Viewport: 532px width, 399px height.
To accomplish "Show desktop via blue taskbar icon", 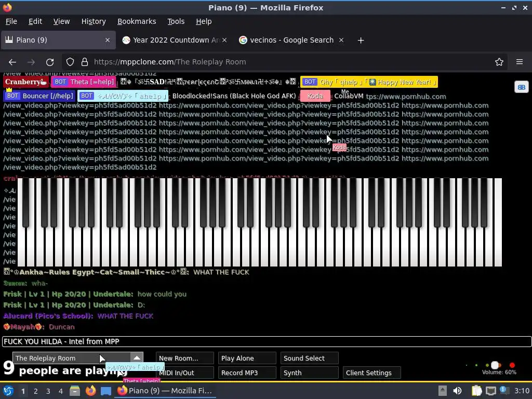I will [x=106, y=391].
